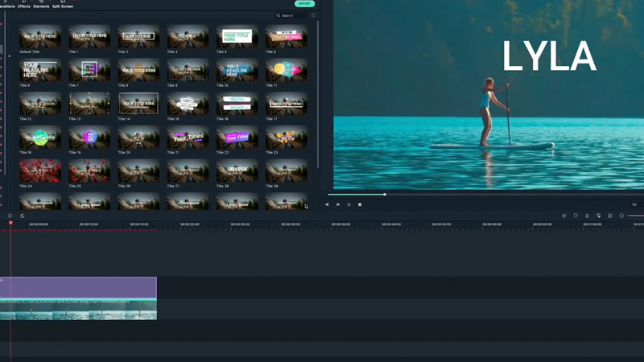Switch to the Split Screen tab
Screen dimensions: 644x362
pos(63,5)
